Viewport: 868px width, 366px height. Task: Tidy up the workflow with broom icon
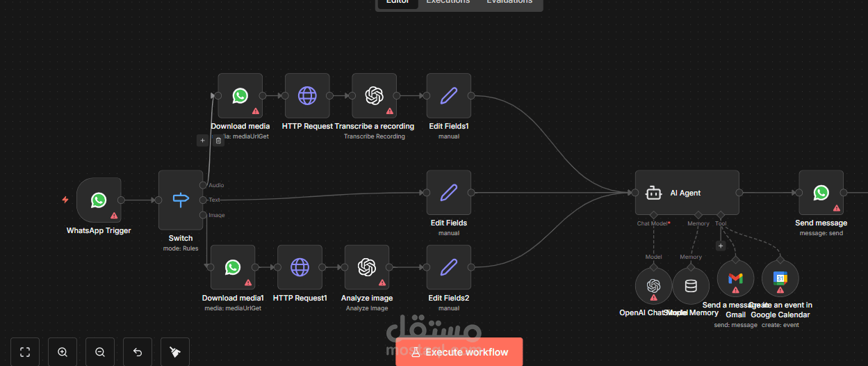pyautogui.click(x=175, y=352)
